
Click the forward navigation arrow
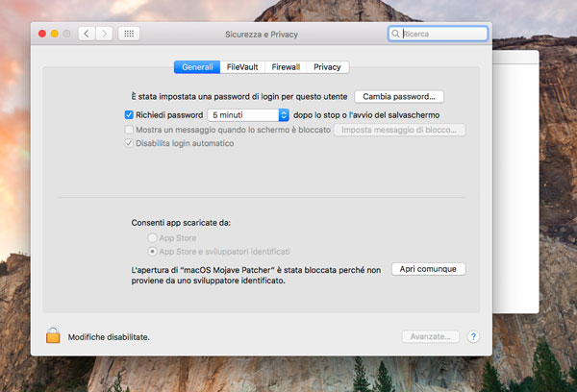pyautogui.click(x=104, y=34)
